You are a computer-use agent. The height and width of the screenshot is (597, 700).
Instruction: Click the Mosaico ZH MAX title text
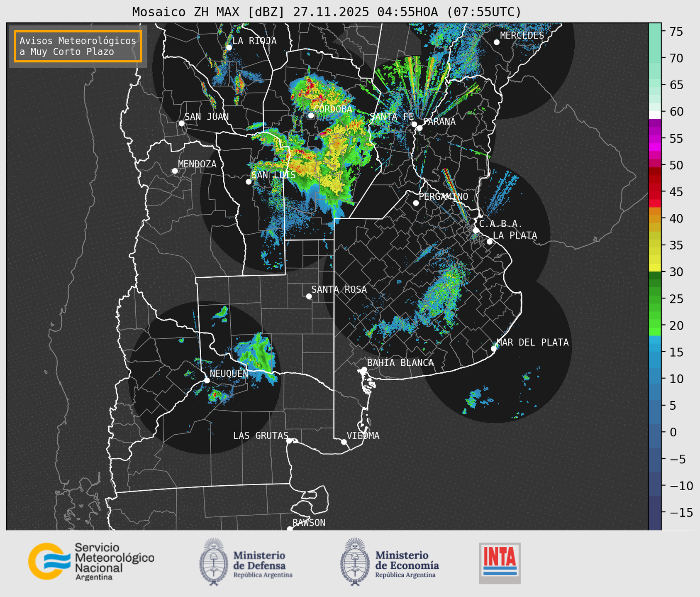pyautogui.click(x=326, y=12)
